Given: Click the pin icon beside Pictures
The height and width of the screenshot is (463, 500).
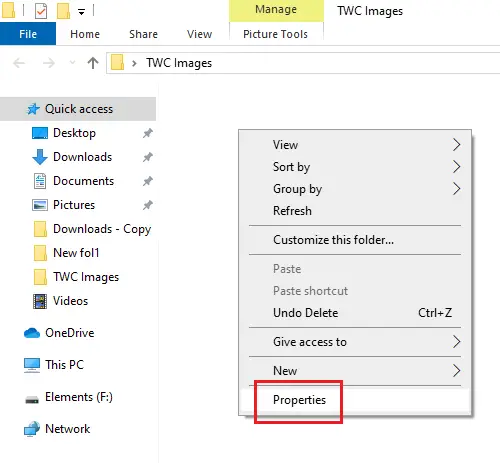Looking at the screenshot, I should 148,205.
